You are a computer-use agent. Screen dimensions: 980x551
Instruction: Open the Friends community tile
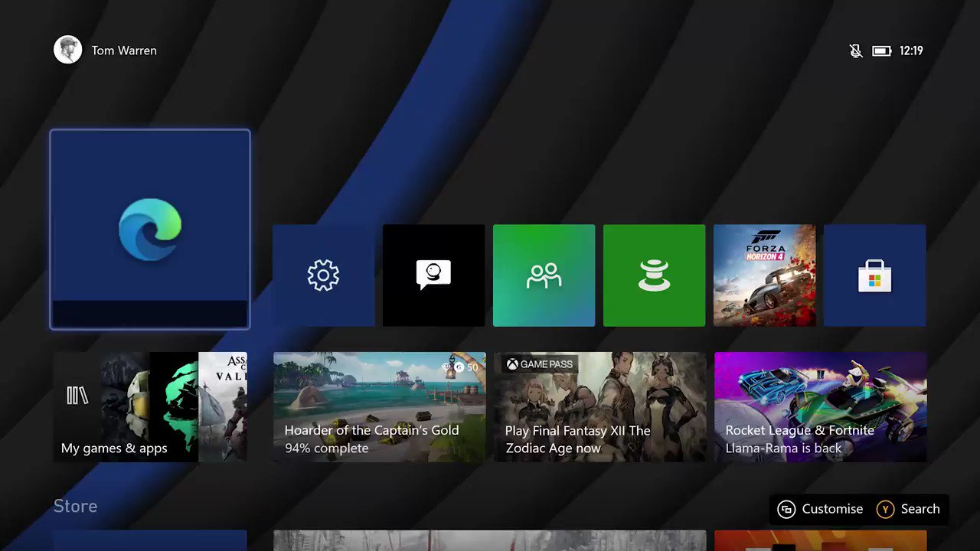tap(544, 275)
